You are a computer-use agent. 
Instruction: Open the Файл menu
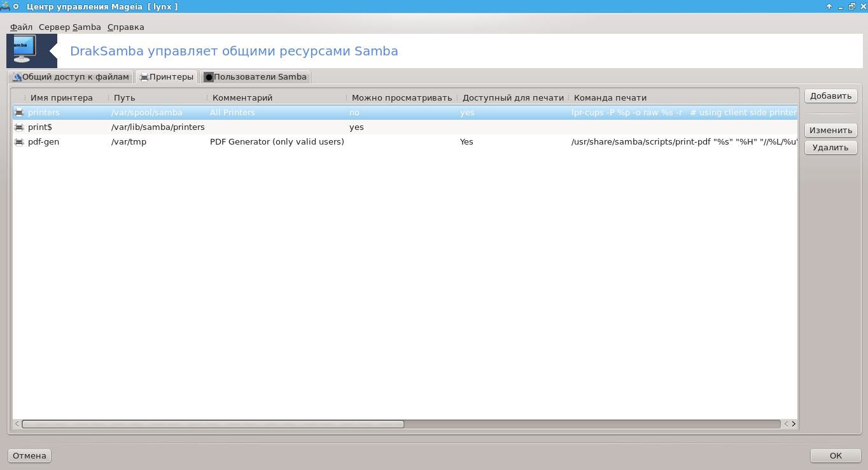pyautogui.click(x=22, y=27)
